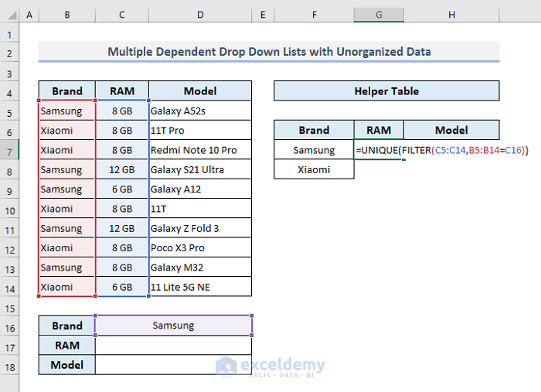Select column F header
The width and height of the screenshot is (541, 392).
314,15
